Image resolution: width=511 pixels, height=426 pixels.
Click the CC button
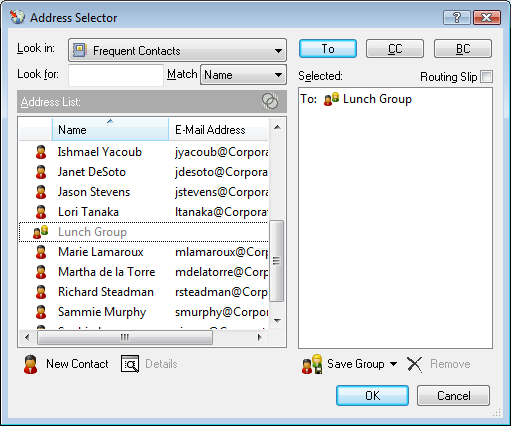pyautogui.click(x=395, y=49)
